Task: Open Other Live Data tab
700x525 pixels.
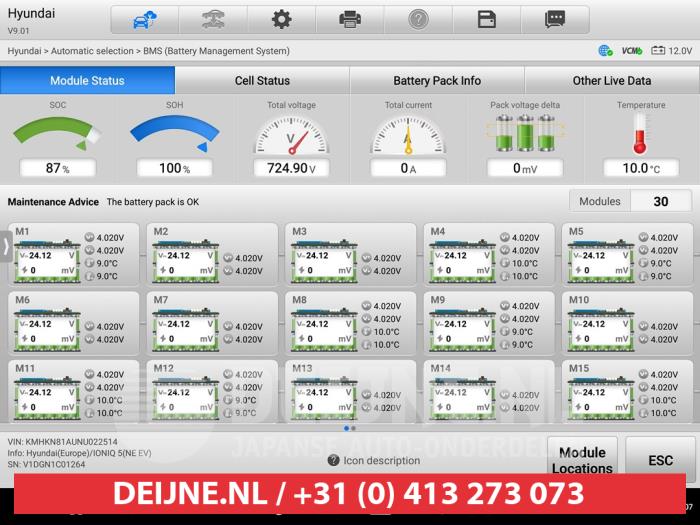Action: (612, 80)
